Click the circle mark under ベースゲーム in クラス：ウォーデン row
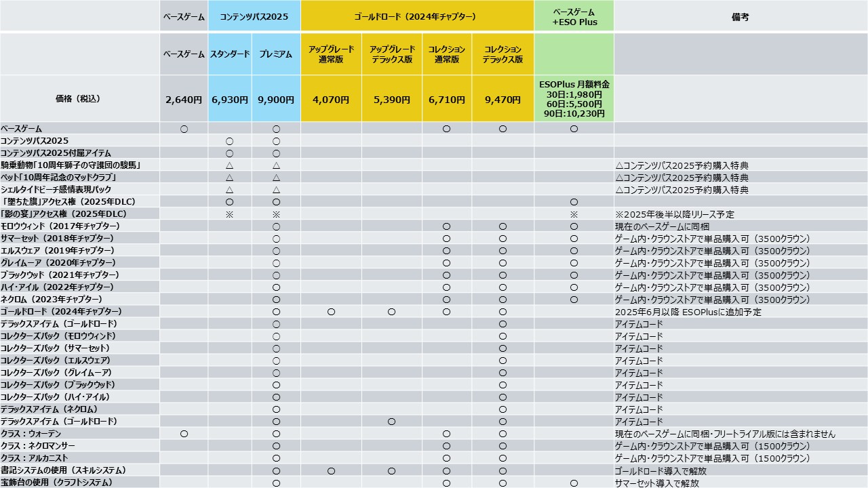The width and height of the screenshot is (868, 488). [x=184, y=434]
